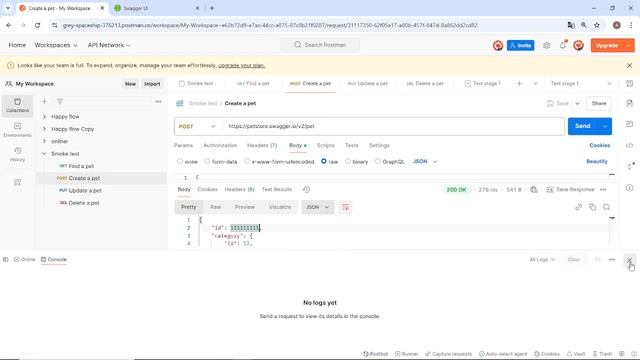Select the none body type
The width and height of the screenshot is (640, 360).
pos(180,161)
